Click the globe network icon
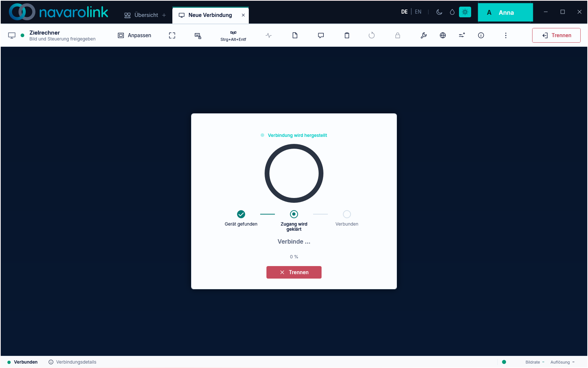 pyautogui.click(x=443, y=35)
